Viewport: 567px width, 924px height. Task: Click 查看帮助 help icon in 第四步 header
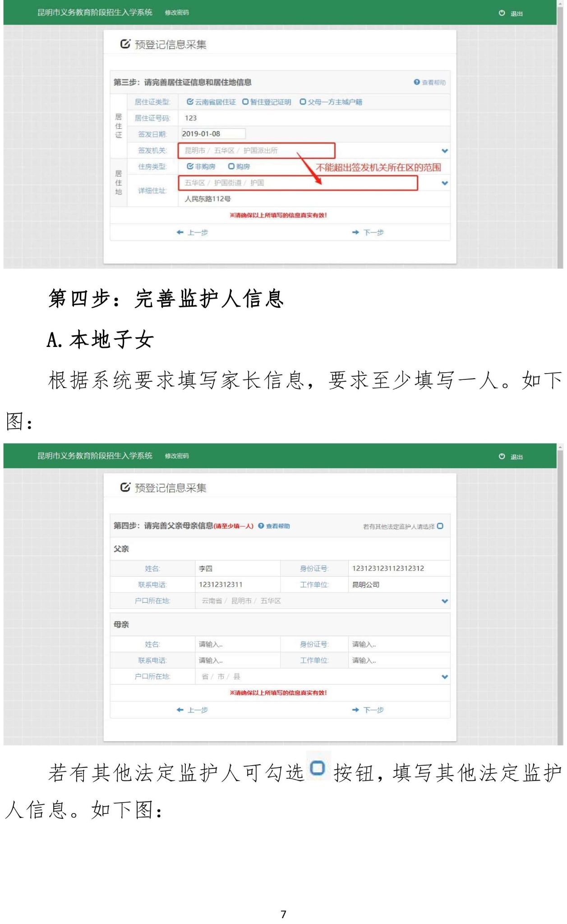pyautogui.click(x=261, y=526)
